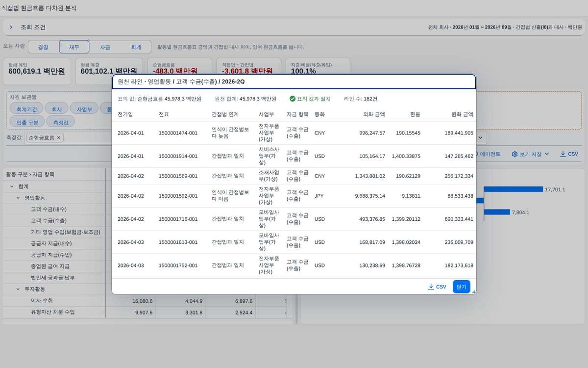Collapse the 합계 tree row
The height and width of the screenshot is (368, 588).
[11, 186]
